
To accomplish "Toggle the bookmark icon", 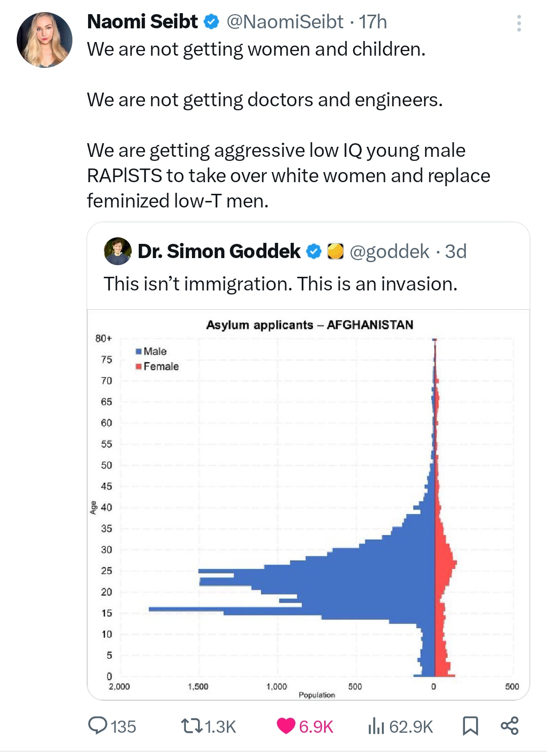I will click(x=470, y=726).
